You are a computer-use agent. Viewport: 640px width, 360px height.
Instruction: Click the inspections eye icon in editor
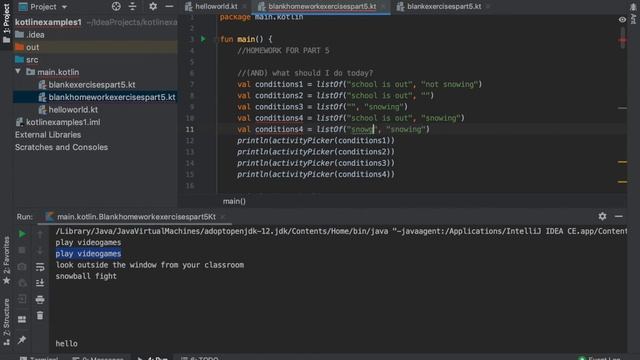point(622,20)
